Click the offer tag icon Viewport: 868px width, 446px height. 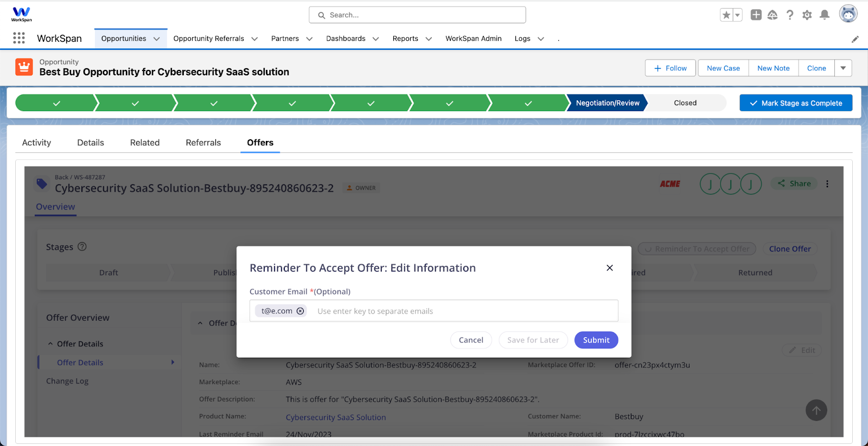(42, 184)
